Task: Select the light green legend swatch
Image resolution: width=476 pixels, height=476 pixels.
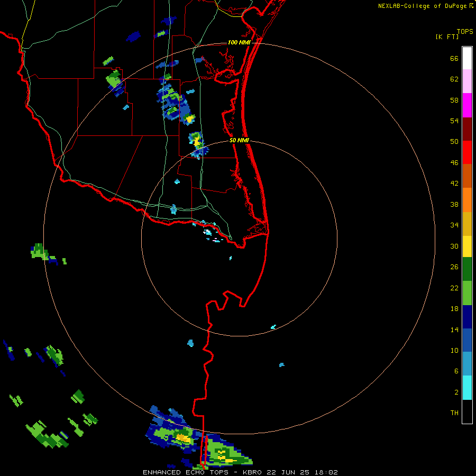Action: [x=467, y=293]
